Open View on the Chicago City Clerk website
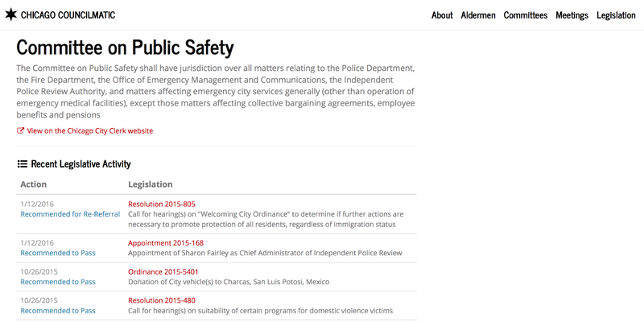The image size is (644, 323). (x=89, y=130)
